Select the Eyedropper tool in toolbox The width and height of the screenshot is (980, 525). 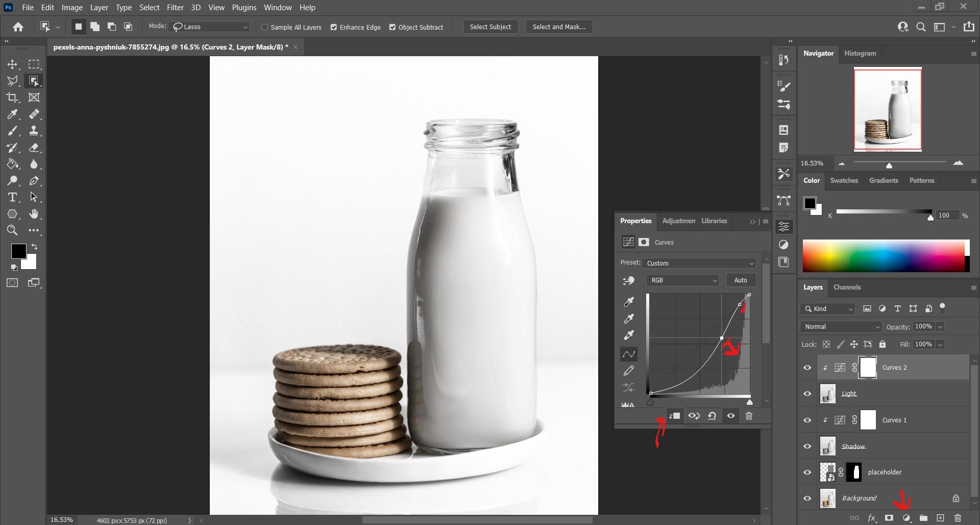[x=12, y=114]
